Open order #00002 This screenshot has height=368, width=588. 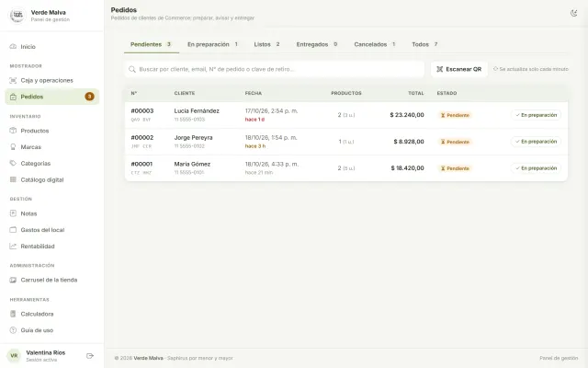[142, 137]
